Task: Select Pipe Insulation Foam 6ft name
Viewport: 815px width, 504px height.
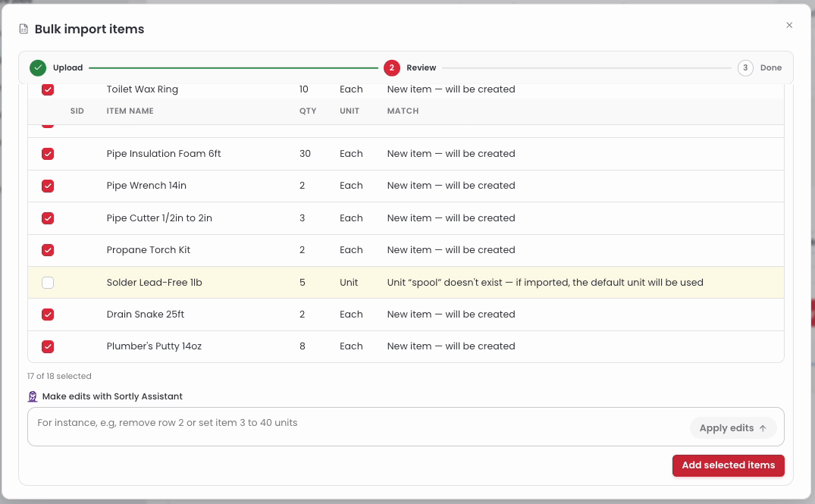Action: [x=164, y=154]
